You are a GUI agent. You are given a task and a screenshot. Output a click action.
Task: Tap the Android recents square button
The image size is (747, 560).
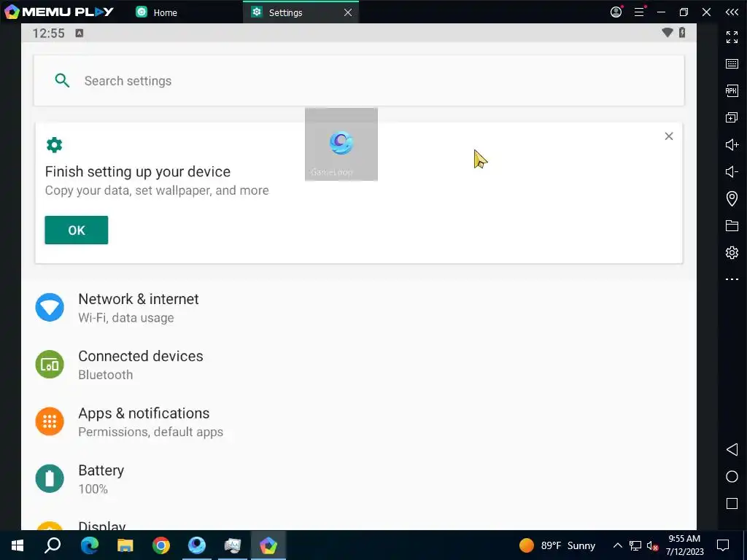coord(732,504)
